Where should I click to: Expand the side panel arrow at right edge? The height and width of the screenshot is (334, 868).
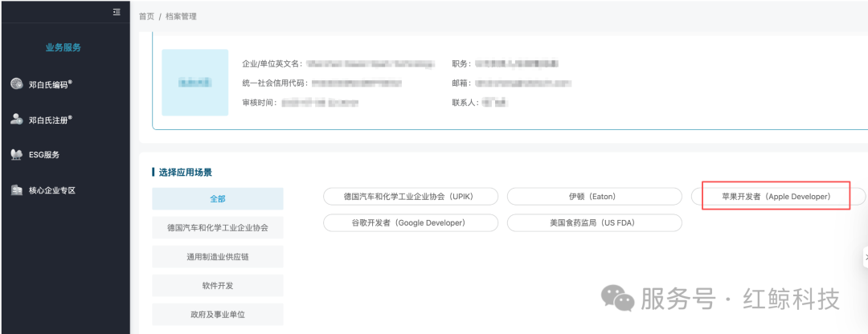(866, 258)
